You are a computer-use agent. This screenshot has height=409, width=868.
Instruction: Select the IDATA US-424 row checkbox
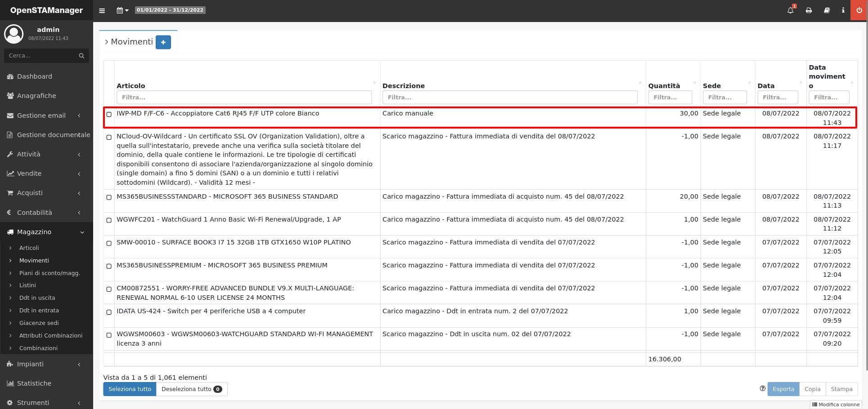click(x=109, y=312)
